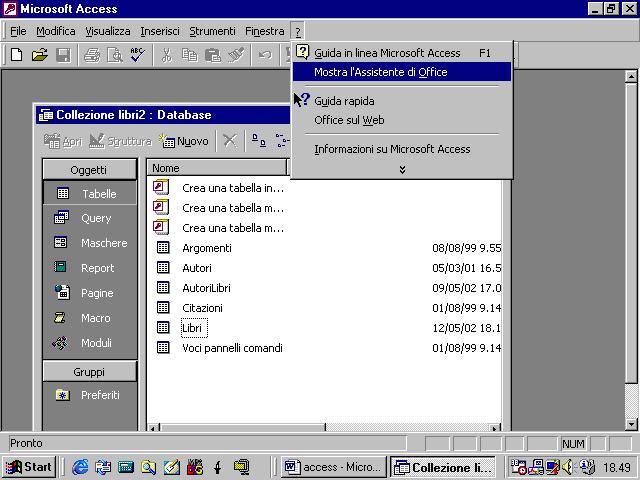Open the Modifica menu
Screen dimensions: 640x480
(56, 31)
